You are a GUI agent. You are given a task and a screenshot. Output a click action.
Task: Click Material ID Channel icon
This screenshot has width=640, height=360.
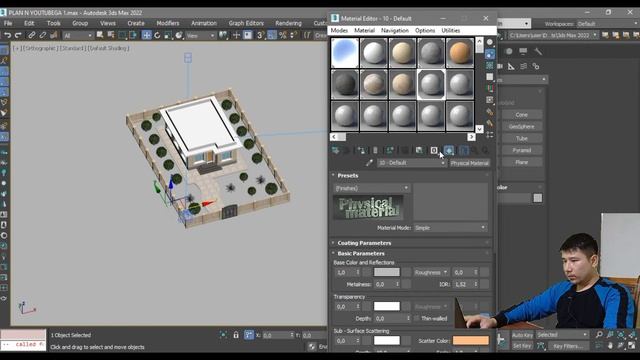point(434,151)
